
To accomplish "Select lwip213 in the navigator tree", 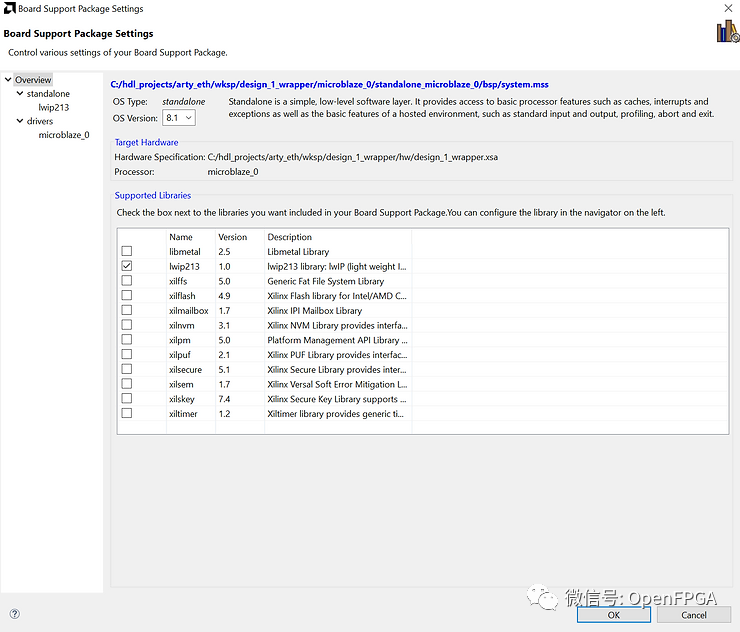I will pos(53,107).
